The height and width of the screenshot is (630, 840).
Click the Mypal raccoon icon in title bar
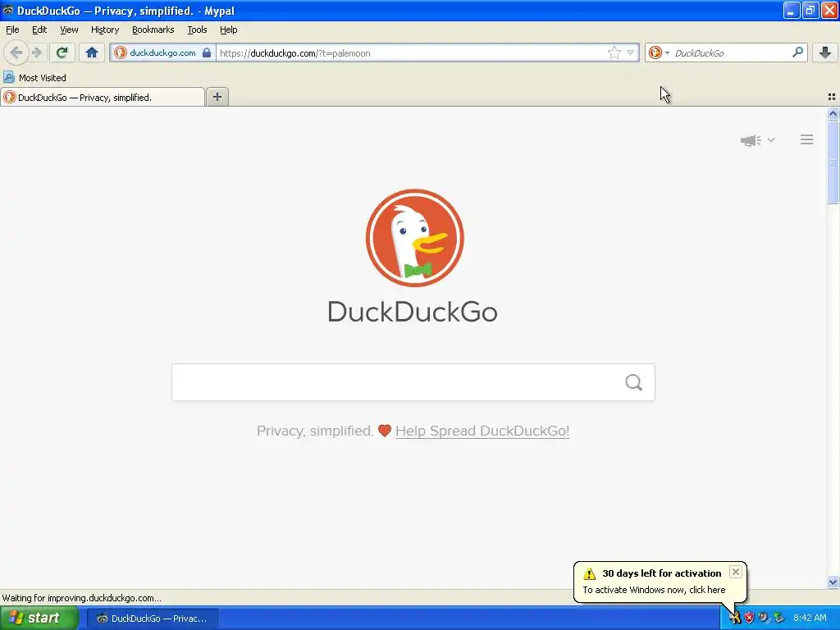tap(7, 10)
